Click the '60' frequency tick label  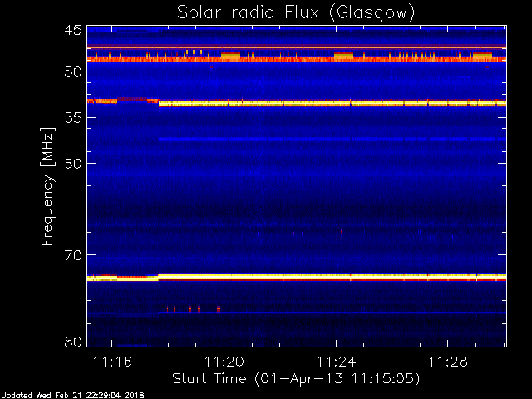[73, 164]
